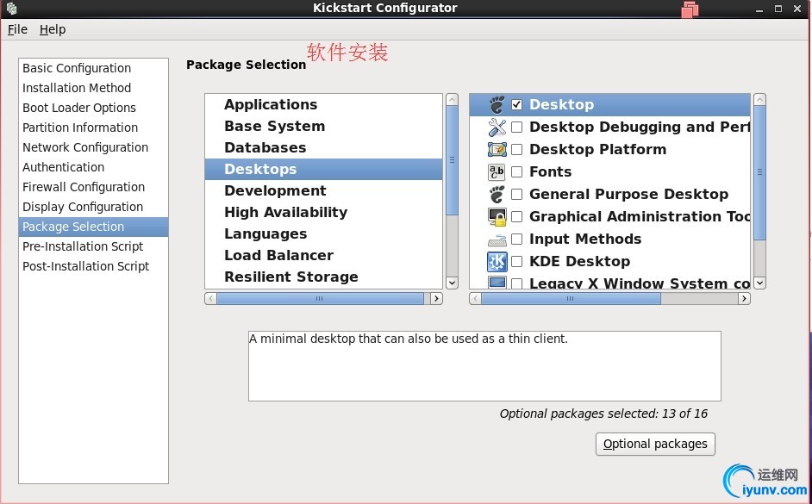
Task: Tick the Input Methods checkbox
Action: pos(516,239)
